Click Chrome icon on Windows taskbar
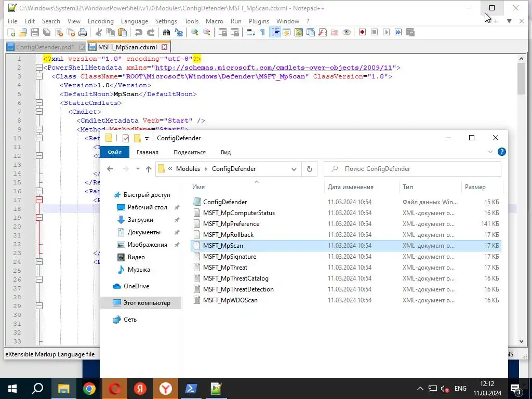The width and height of the screenshot is (532, 399). [89, 389]
